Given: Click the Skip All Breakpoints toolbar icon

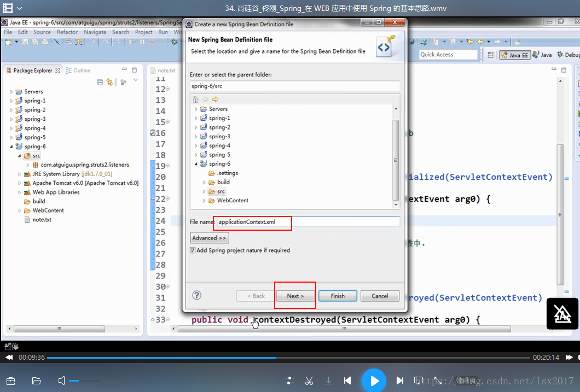Looking at the screenshot, I should click(57, 42).
